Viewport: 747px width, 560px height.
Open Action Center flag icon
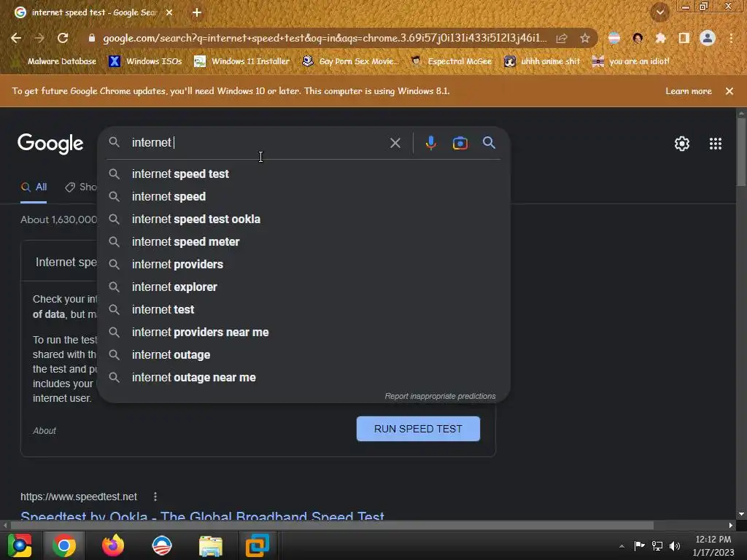639,545
